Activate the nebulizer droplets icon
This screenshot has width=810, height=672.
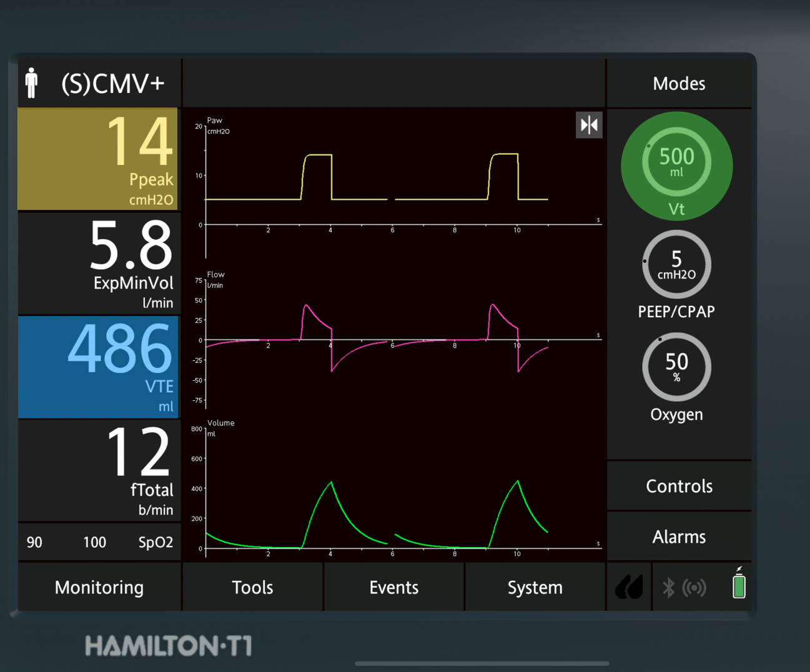pyautogui.click(x=629, y=586)
